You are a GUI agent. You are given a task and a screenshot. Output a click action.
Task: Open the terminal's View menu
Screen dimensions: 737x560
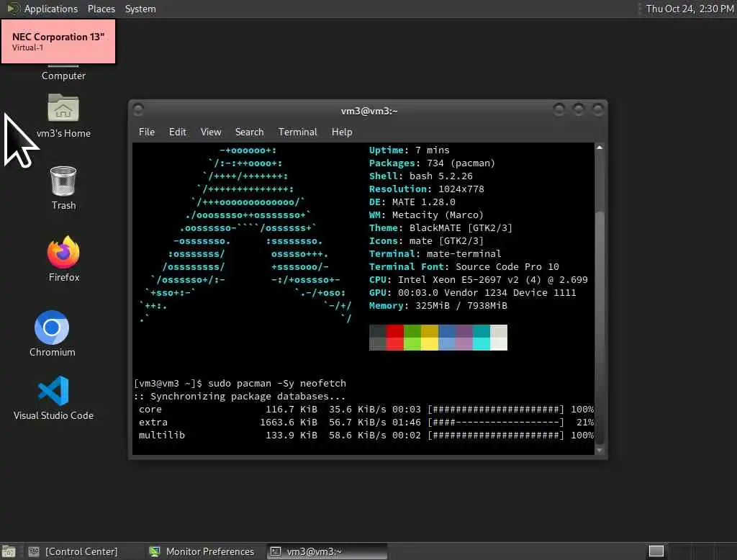point(211,132)
